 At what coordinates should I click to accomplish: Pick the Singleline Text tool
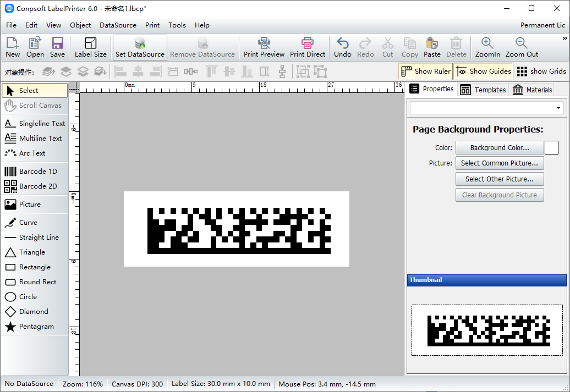tap(35, 124)
